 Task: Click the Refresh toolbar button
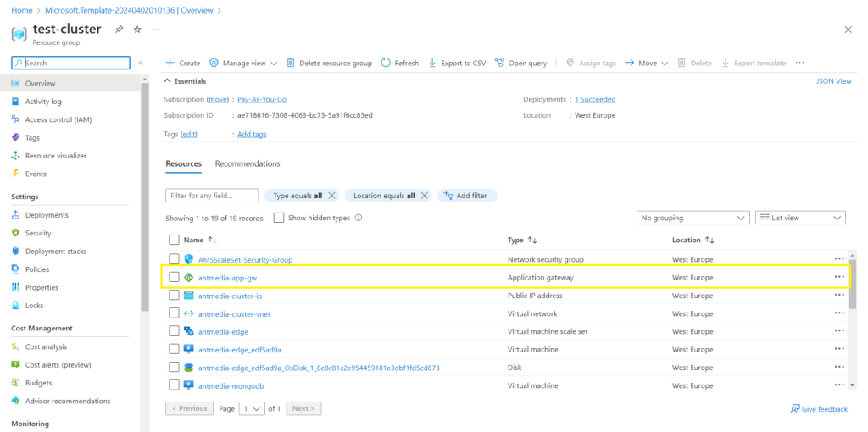tap(400, 63)
